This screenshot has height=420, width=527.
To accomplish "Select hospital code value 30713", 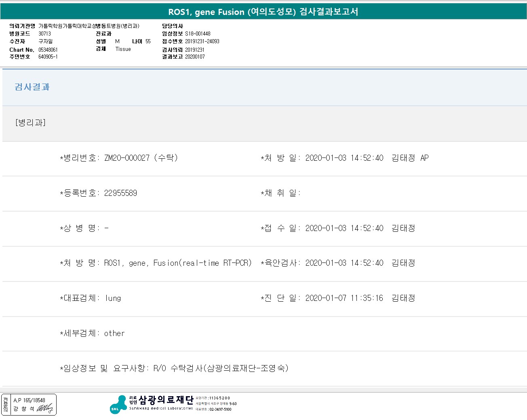I will pos(44,34).
